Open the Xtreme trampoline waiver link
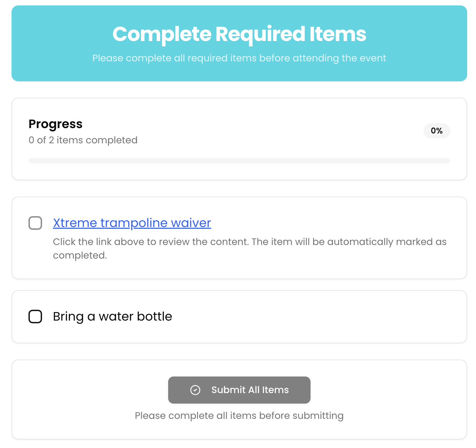 click(x=132, y=223)
